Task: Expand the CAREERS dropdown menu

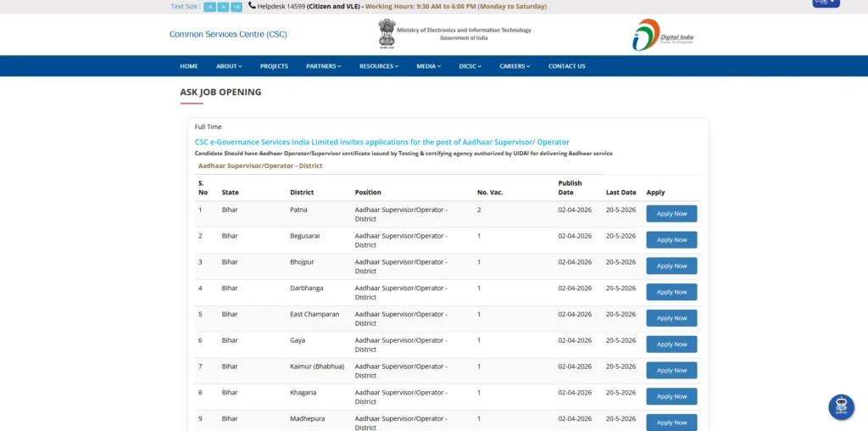Action: 515,66
